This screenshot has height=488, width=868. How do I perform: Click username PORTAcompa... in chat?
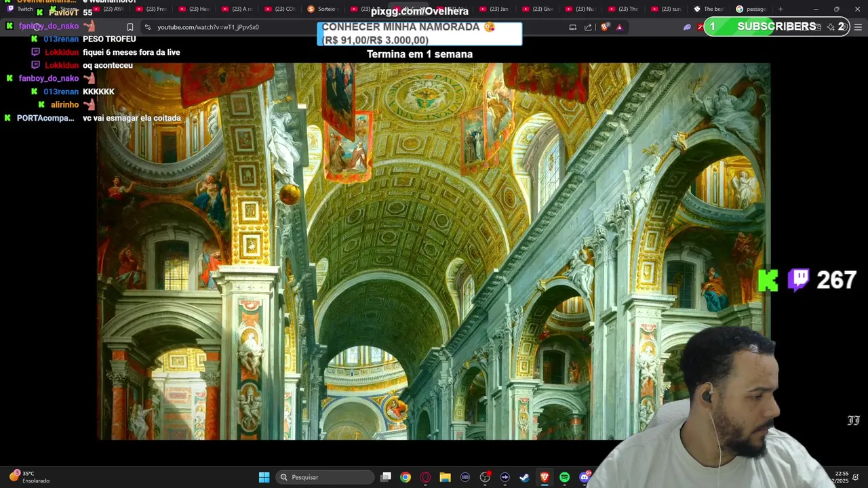pyautogui.click(x=45, y=119)
